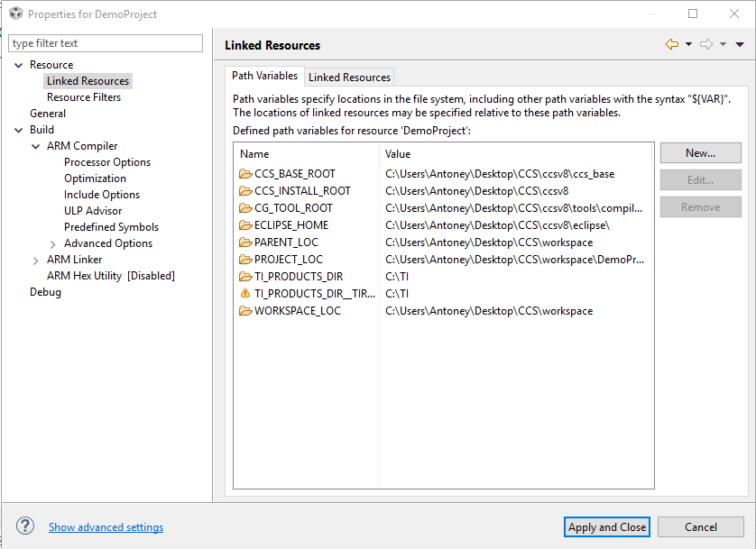This screenshot has height=549, width=756.
Task: Click the warning icon beside TI_PRODUCTS_DIR__TIR
Action: (x=245, y=294)
